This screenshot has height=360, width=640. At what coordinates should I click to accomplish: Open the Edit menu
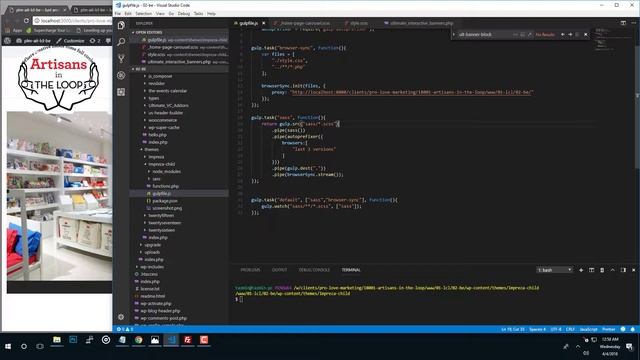(x=128, y=13)
